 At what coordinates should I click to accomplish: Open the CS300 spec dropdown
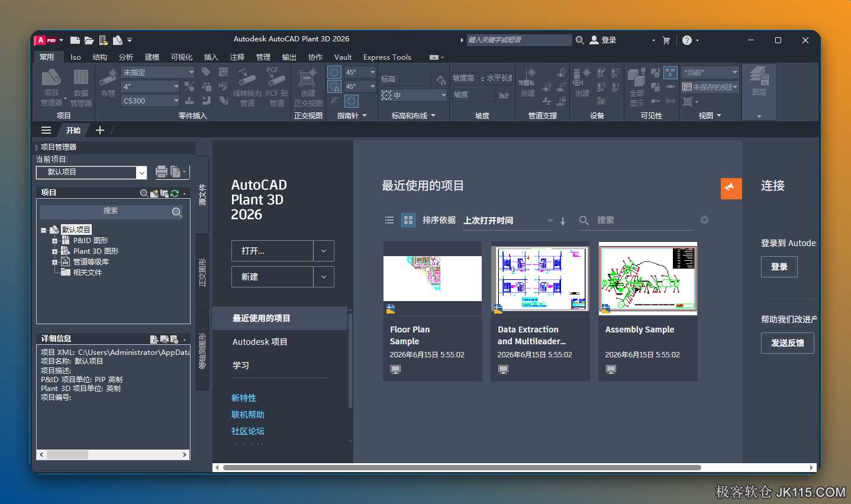(150, 101)
